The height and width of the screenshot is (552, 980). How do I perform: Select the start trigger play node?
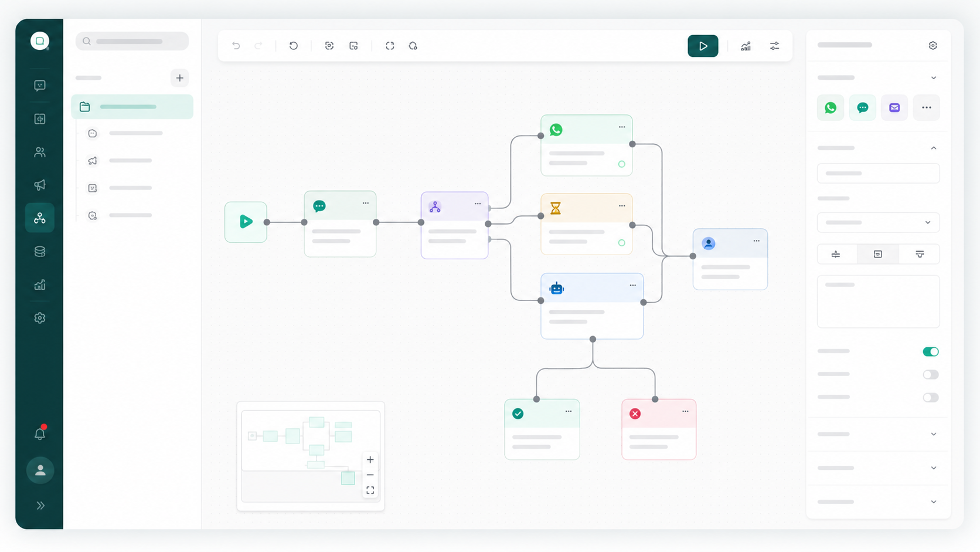246,222
